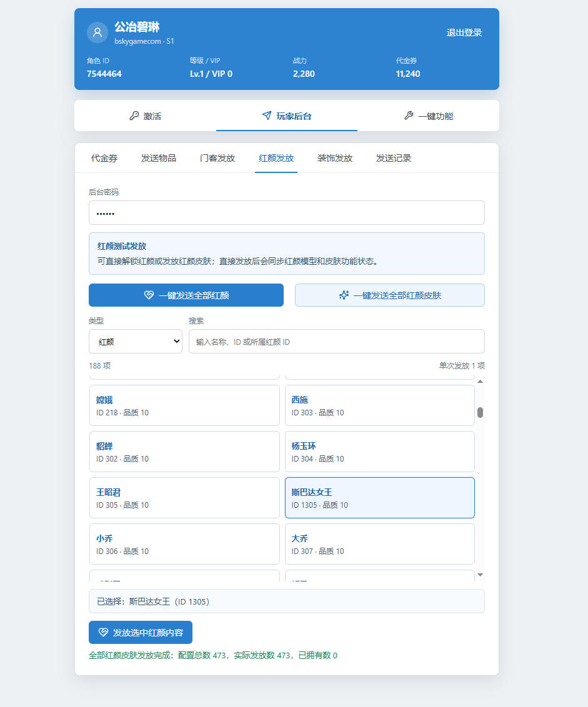Click the user avatar icon

tap(97, 32)
